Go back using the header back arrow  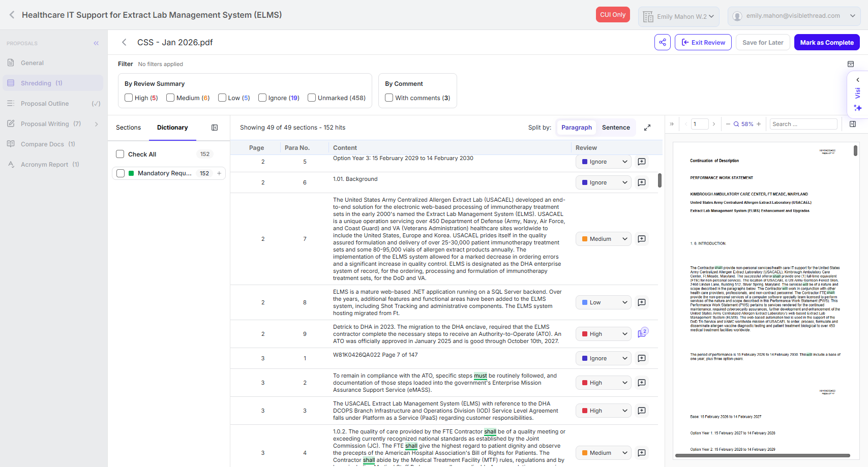coord(12,15)
